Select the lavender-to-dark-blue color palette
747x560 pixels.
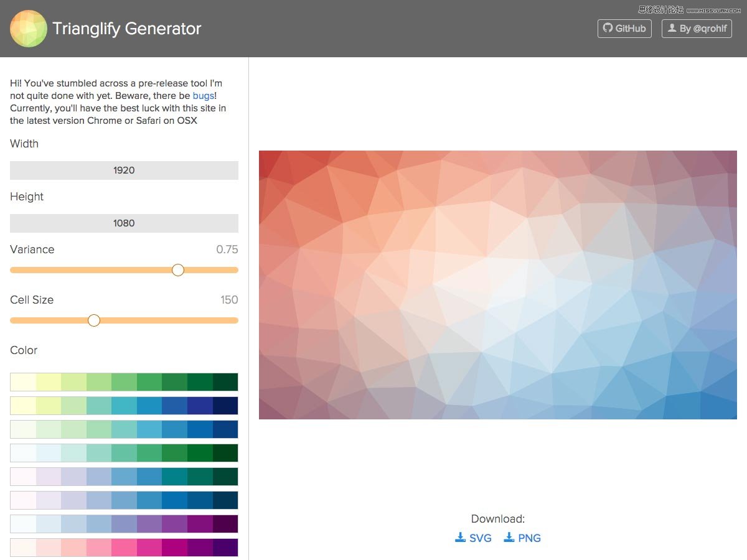[124, 500]
